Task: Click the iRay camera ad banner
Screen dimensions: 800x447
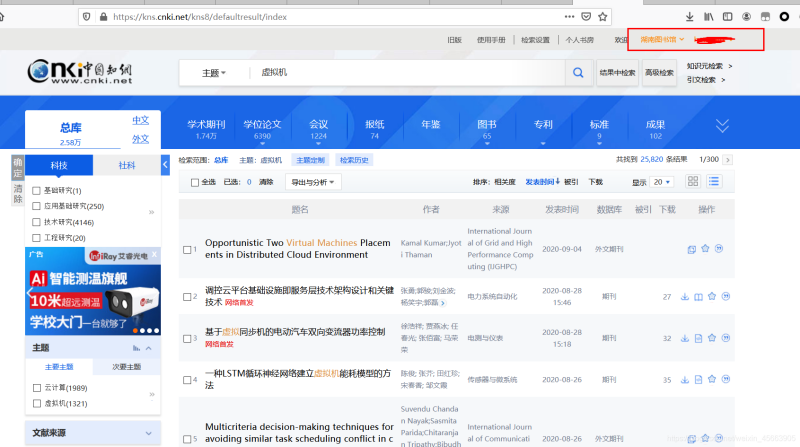Action: point(93,291)
